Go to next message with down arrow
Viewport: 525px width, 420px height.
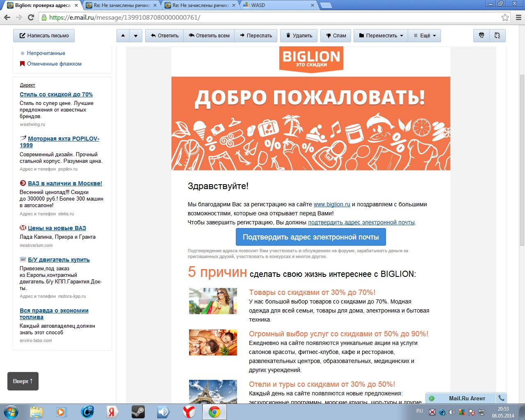(136, 36)
